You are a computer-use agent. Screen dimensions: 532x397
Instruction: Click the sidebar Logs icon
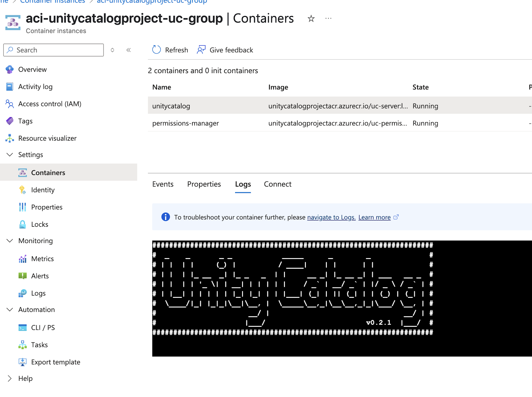point(23,293)
